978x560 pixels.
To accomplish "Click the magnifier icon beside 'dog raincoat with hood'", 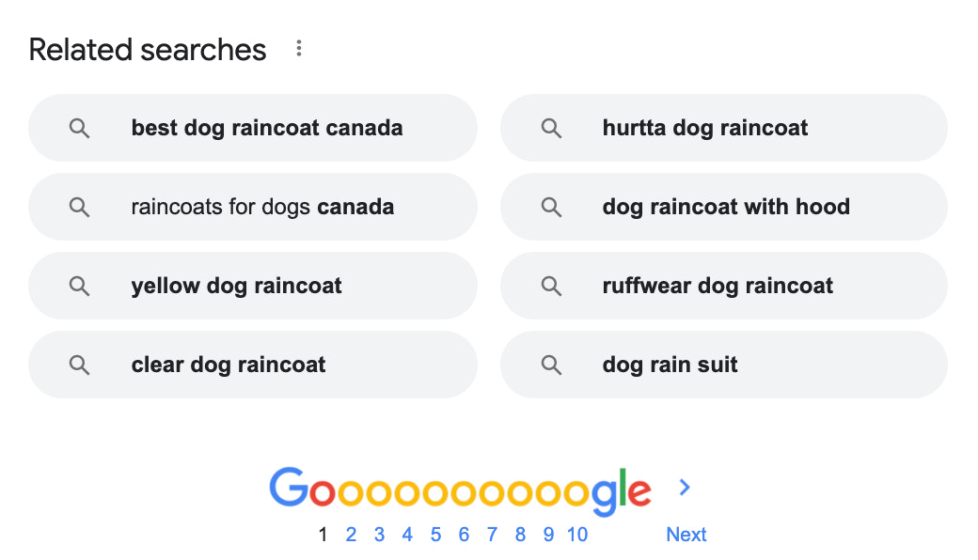I will 551,207.
